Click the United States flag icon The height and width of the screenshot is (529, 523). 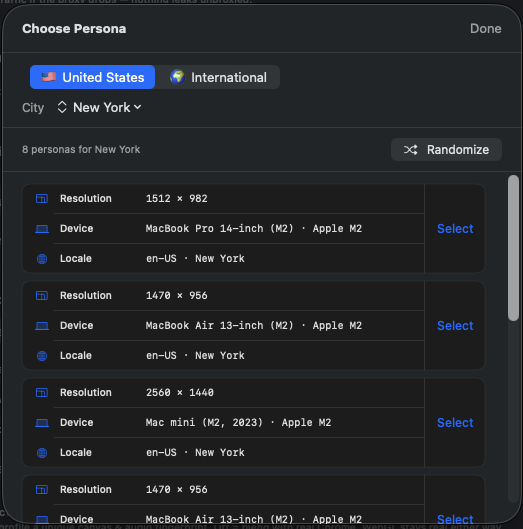(x=49, y=77)
